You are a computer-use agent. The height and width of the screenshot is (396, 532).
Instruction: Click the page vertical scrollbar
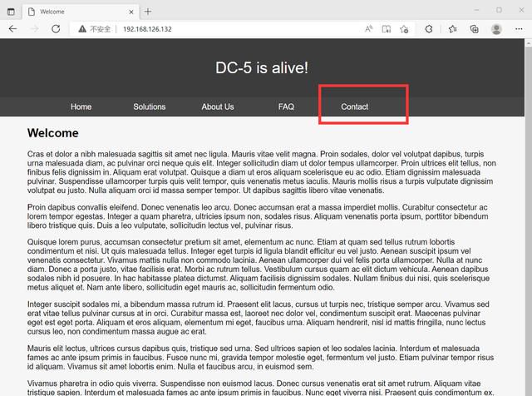(529, 217)
